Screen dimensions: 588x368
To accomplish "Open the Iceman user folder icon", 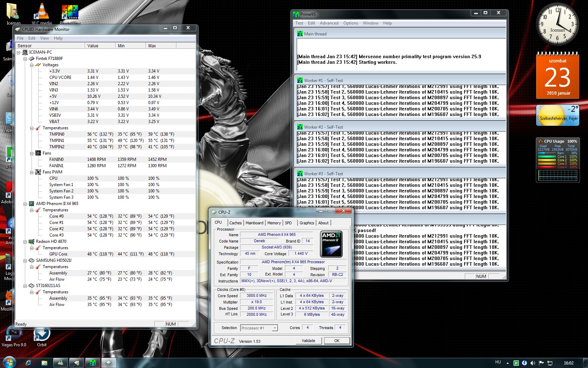I will pos(13,14).
